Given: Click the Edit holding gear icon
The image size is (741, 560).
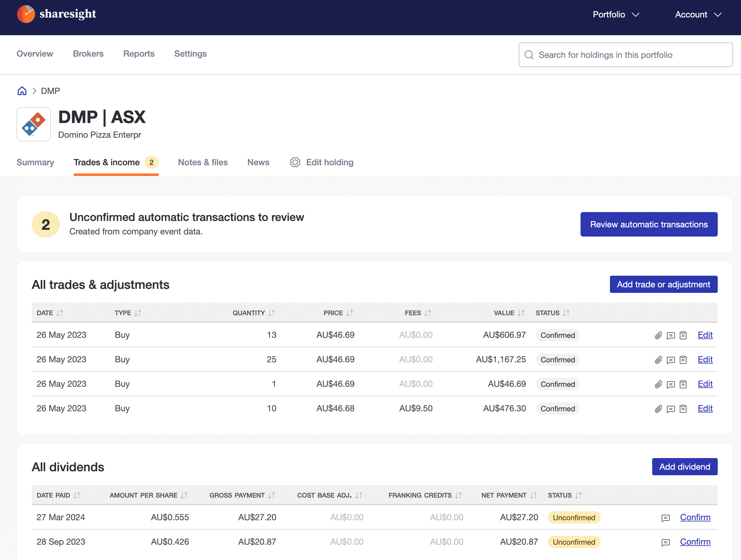Looking at the screenshot, I should pyautogui.click(x=295, y=162).
